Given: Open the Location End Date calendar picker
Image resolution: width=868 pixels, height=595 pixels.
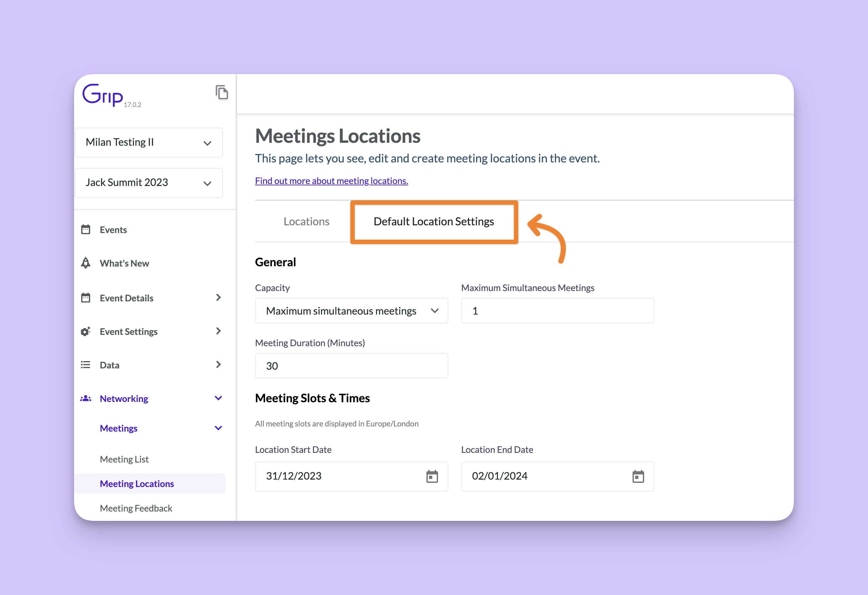Looking at the screenshot, I should (638, 476).
